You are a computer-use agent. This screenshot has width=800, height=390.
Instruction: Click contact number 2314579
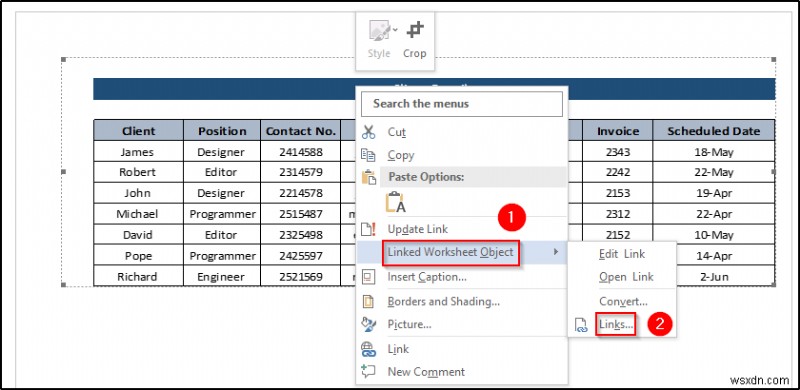tap(301, 172)
